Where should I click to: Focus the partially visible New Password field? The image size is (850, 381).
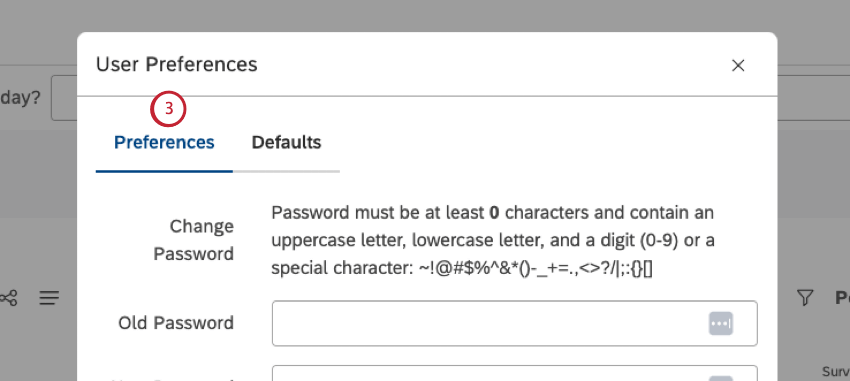514,373
